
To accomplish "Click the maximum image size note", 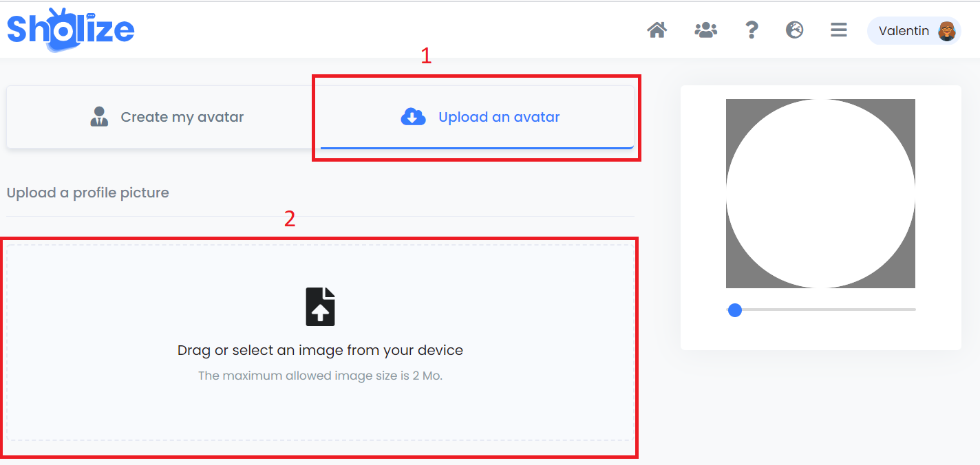I will click(x=320, y=376).
